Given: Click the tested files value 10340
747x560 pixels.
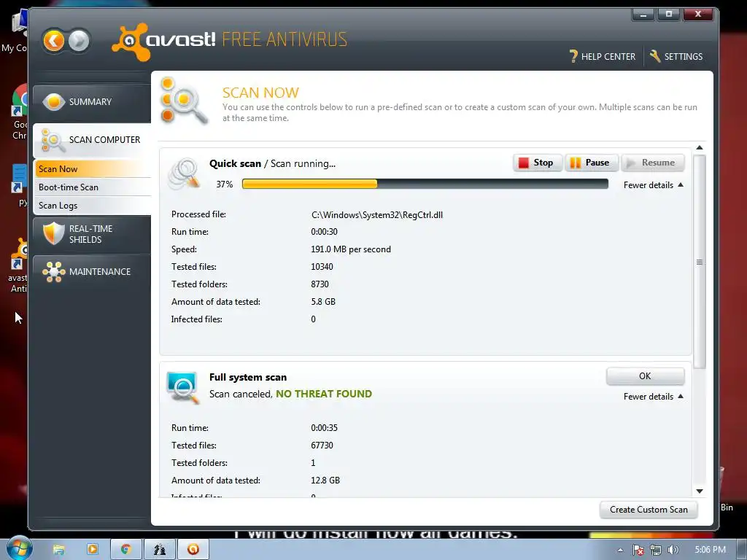Looking at the screenshot, I should pos(322,267).
